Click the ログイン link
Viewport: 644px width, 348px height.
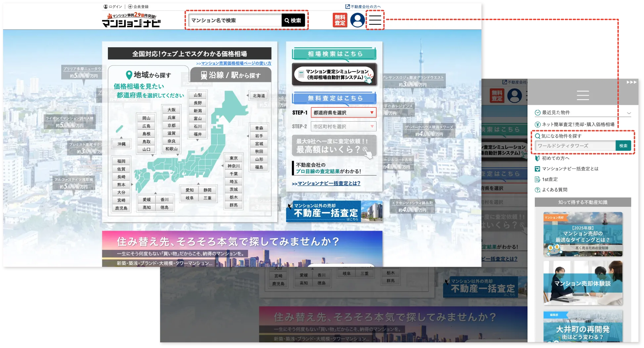click(113, 7)
